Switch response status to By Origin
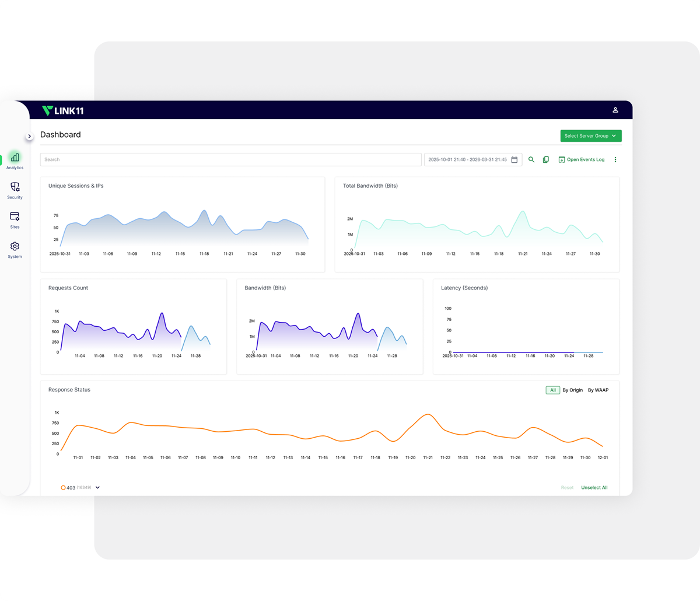 572,390
